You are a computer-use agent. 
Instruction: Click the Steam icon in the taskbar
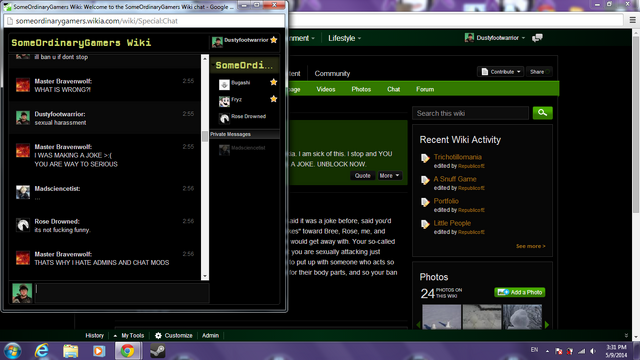point(157,351)
